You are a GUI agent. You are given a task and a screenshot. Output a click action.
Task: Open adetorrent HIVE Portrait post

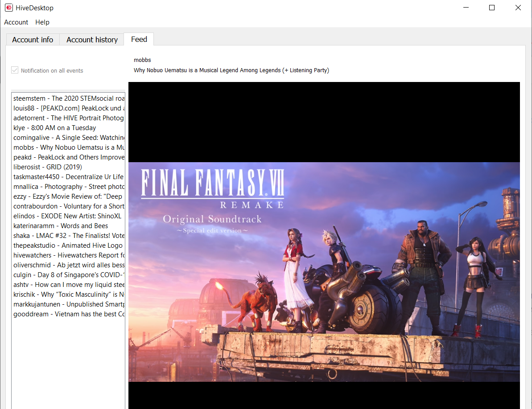(69, 118)
